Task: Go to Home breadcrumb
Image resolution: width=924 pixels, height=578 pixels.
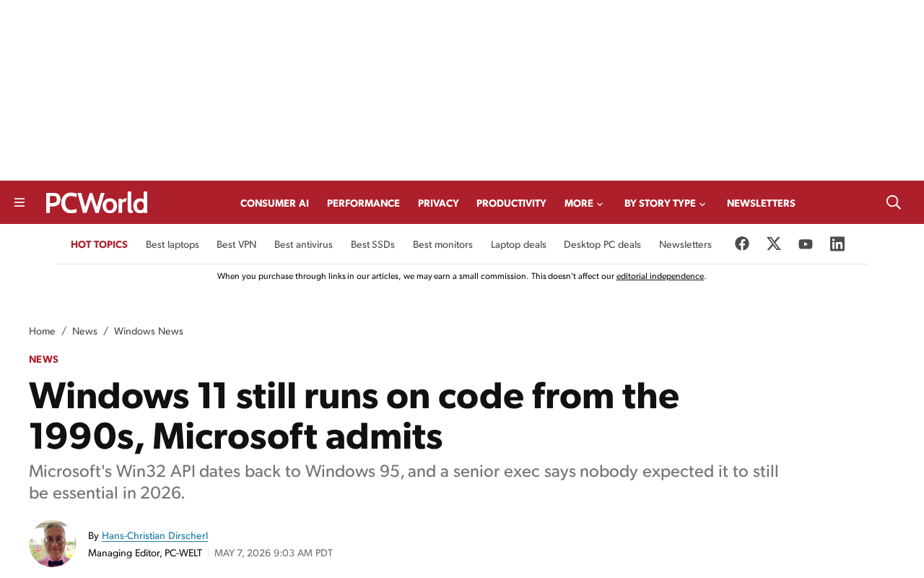Action: coord(42,332)
